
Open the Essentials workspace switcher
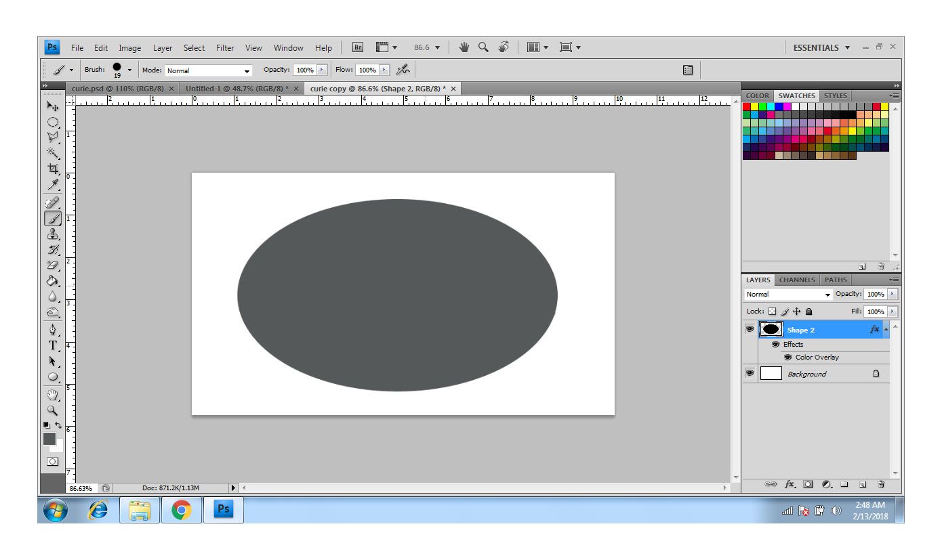821,48
